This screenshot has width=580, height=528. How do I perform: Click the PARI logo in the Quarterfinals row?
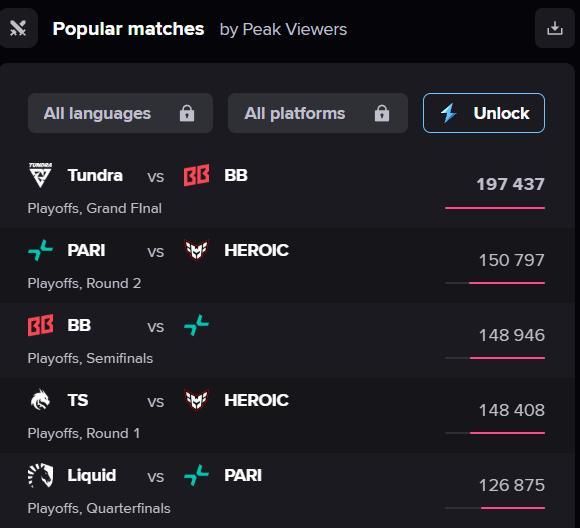(x=196, y=475)
